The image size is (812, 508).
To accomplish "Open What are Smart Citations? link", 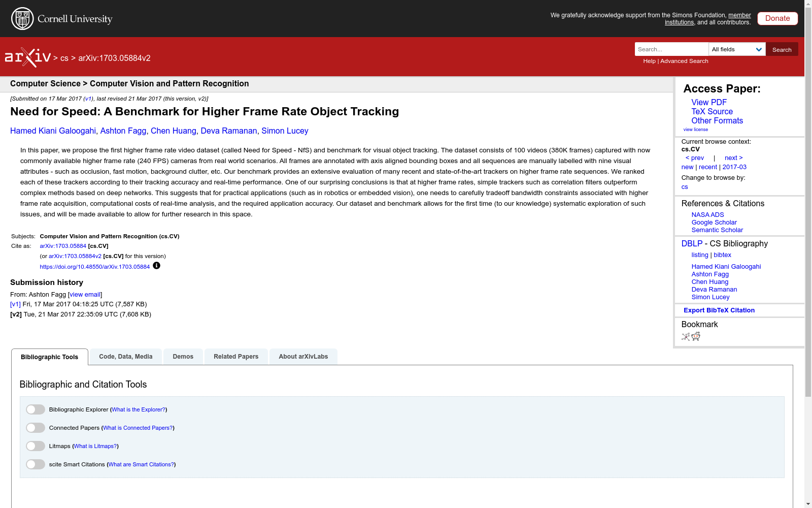I will click(142, 464).
